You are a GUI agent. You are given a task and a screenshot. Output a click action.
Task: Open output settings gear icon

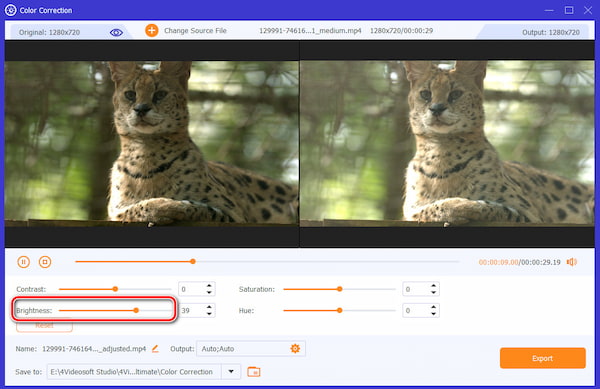295,348
